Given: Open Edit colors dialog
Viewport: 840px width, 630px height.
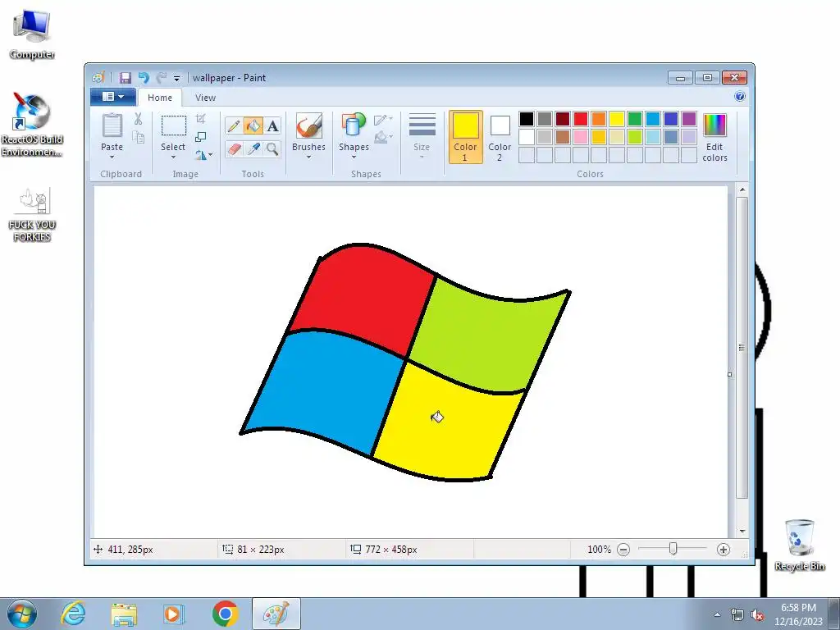Looking at the screenshot, I should 714,138.
